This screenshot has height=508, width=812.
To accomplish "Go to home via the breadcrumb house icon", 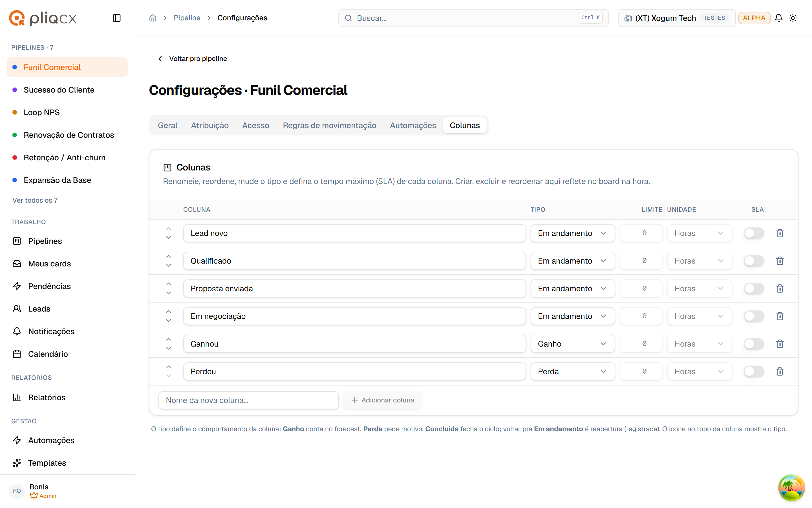I will click(153, 18).
